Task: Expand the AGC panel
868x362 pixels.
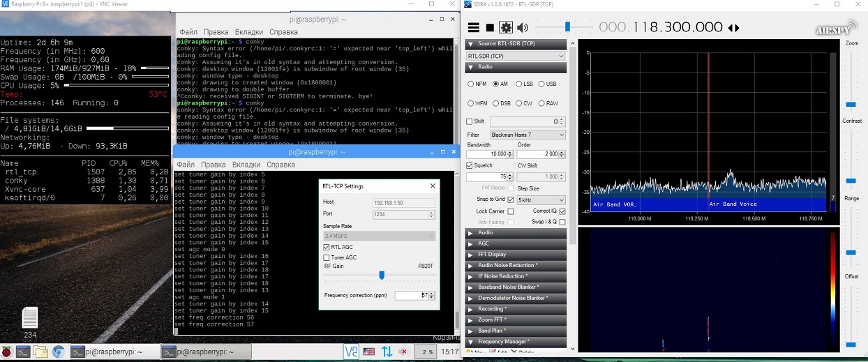Action: (516, 243)
